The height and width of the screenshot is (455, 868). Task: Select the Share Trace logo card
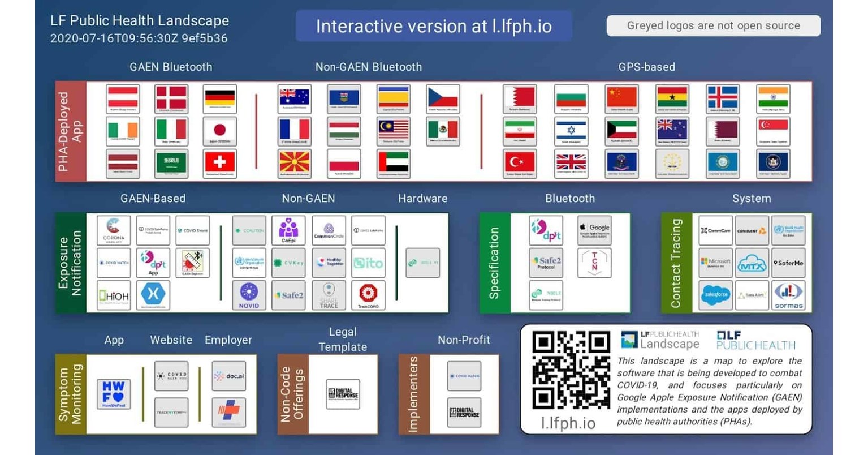[x=329, y=295]
